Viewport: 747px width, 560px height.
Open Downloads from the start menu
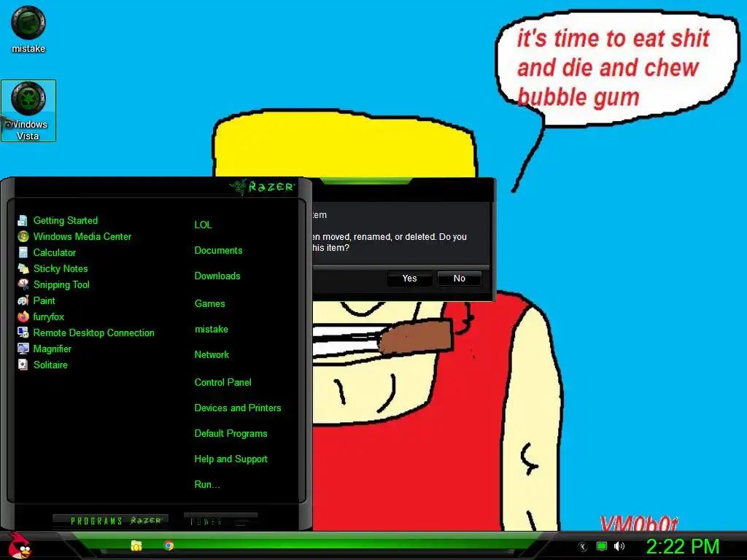(217, 276)
